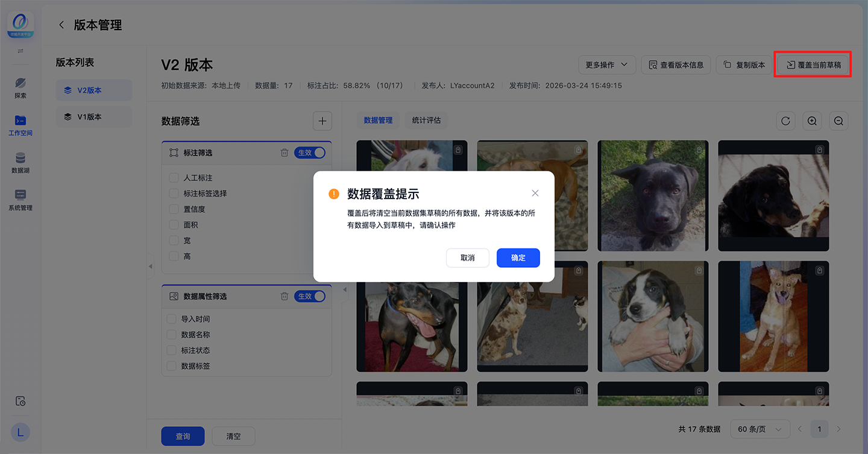The height and width of the screenshot is (454, 868).
Task: Check the 数据标签 checkbox
Action: (x=171, y=366)
